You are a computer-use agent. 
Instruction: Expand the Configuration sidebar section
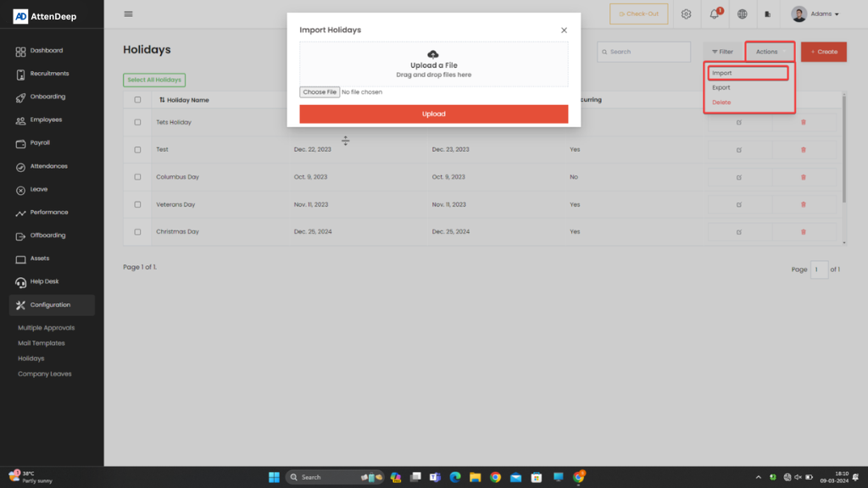(51, 305)
